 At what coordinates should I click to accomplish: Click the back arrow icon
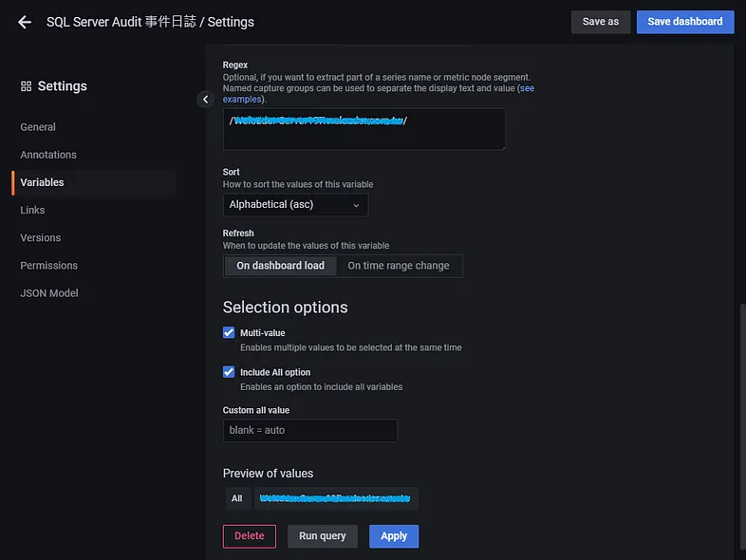[x=25, y=22]
